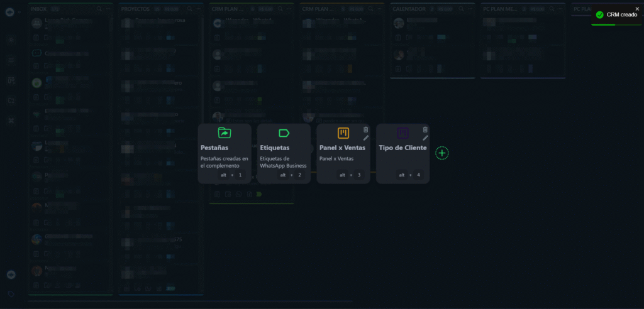Click the CRM creado toast message
The height and width of the screenshot is (309, 644).
(x=621, y=14)
